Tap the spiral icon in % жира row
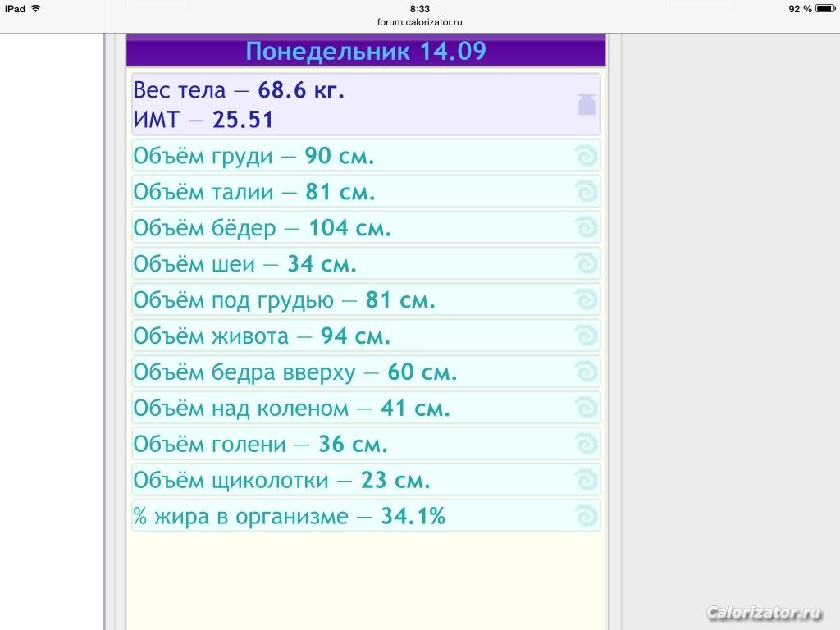Screen dimensions: 840x630 (586, 516)
